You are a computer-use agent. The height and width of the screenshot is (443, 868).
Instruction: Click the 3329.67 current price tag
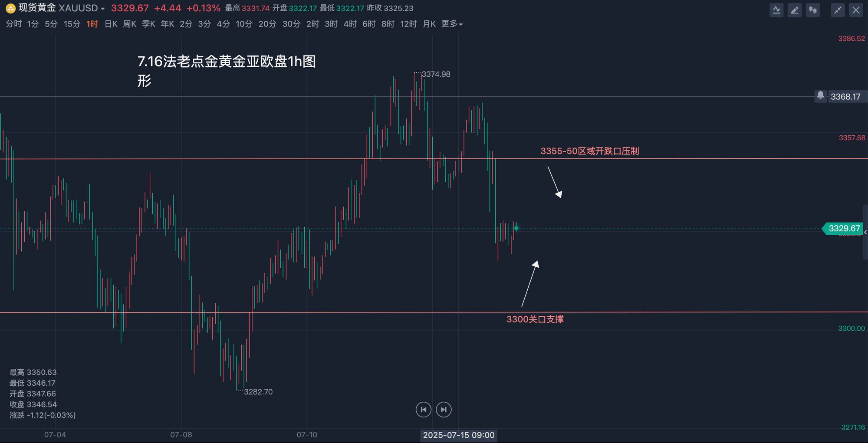(x=844, y=228)
